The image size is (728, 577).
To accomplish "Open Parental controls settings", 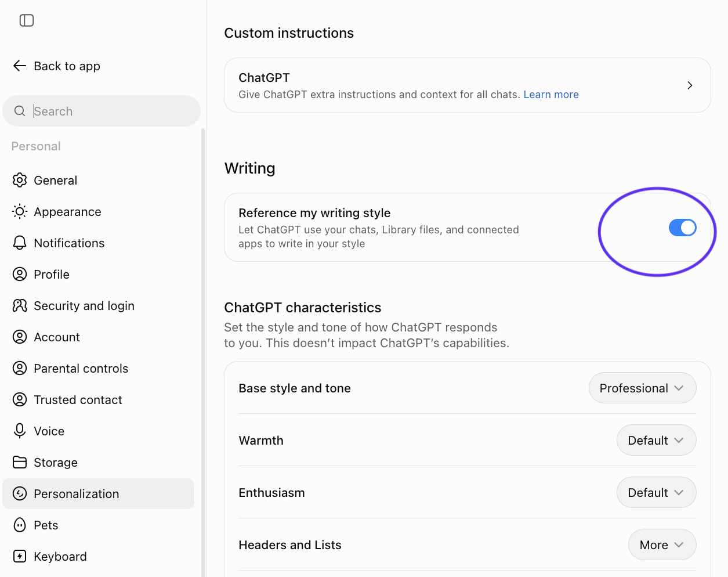I will coord(99,368).
